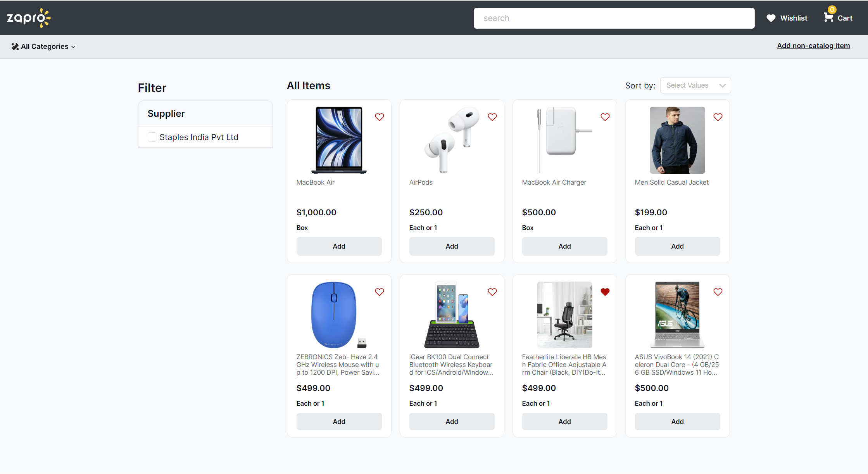Click the Wishlist heart icon
Screen dimensions: 868x474
click(771, 17)
